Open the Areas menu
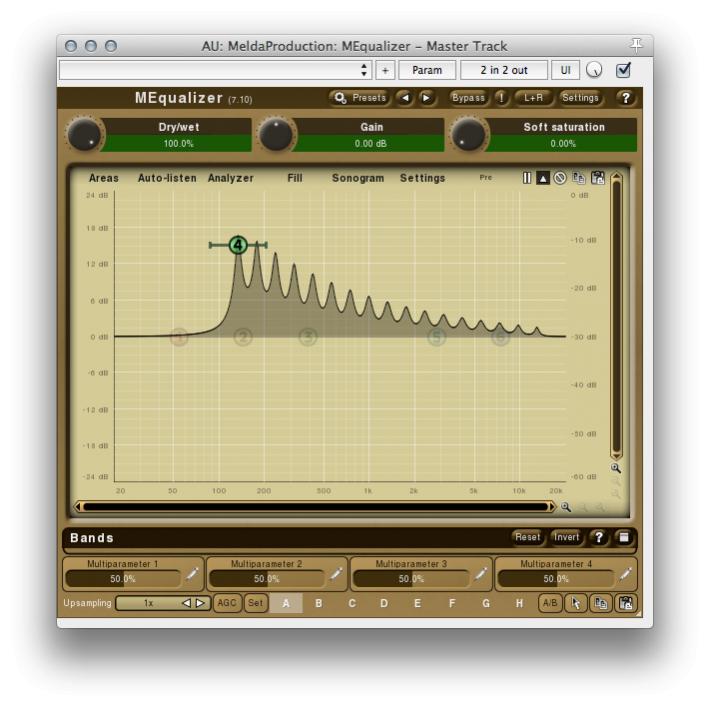The image size is (710, 707). [104, 178]
